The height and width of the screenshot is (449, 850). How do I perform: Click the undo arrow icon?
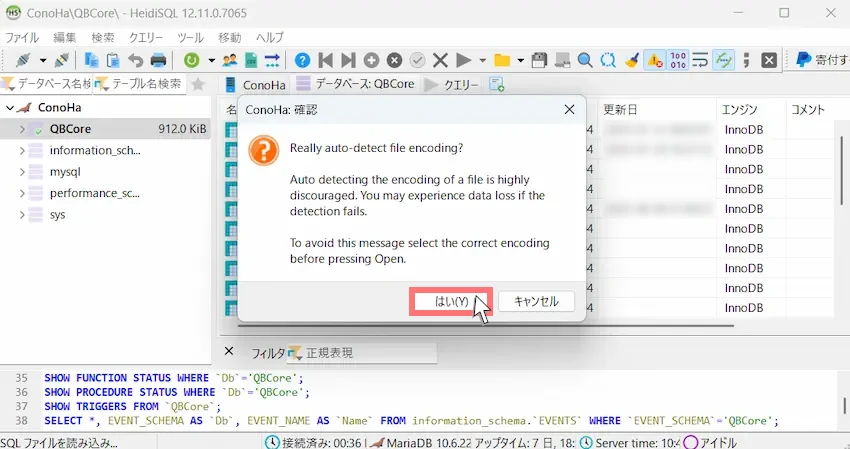[x=136, y=60]
